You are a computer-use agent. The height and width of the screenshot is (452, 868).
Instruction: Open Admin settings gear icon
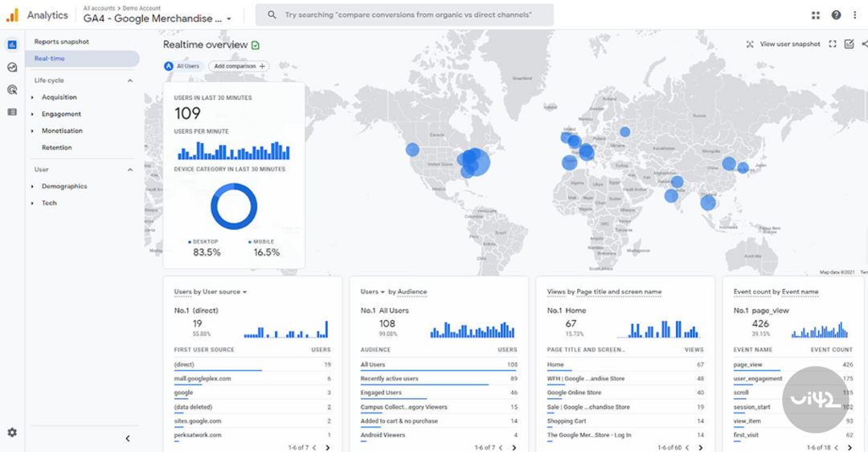12,432
